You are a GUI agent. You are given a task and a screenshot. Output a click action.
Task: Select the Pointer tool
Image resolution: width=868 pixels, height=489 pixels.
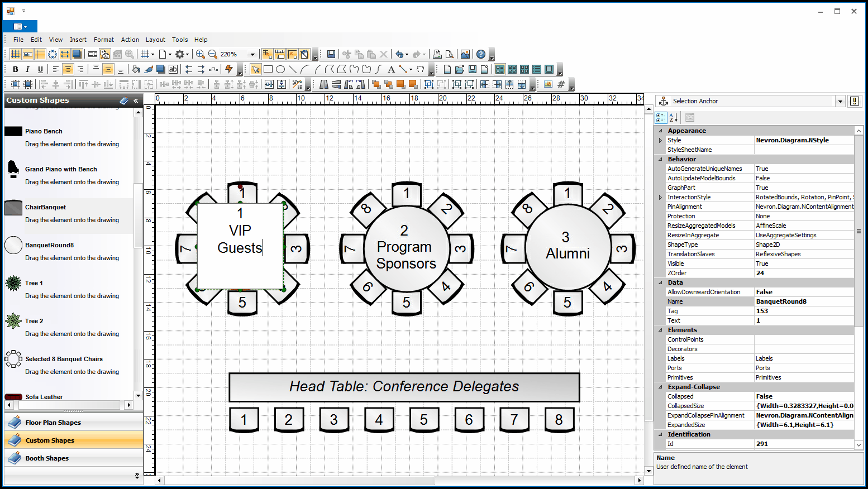click(255, 69)
